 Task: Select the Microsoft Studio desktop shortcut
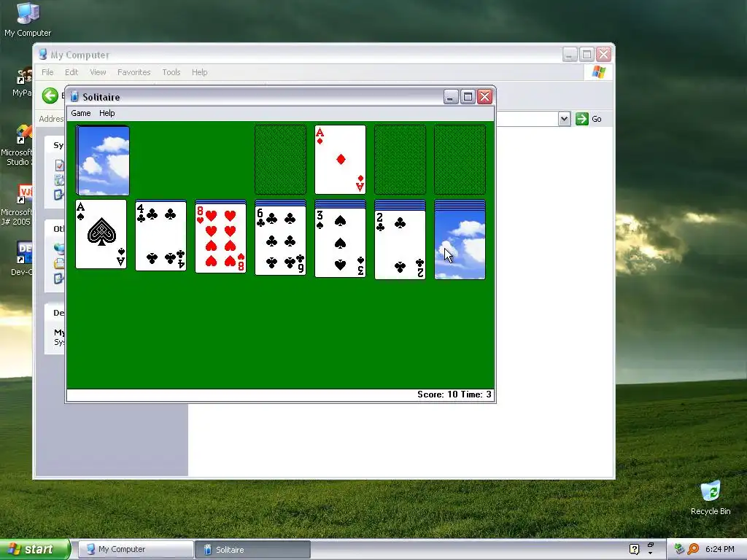coord(17,145)
